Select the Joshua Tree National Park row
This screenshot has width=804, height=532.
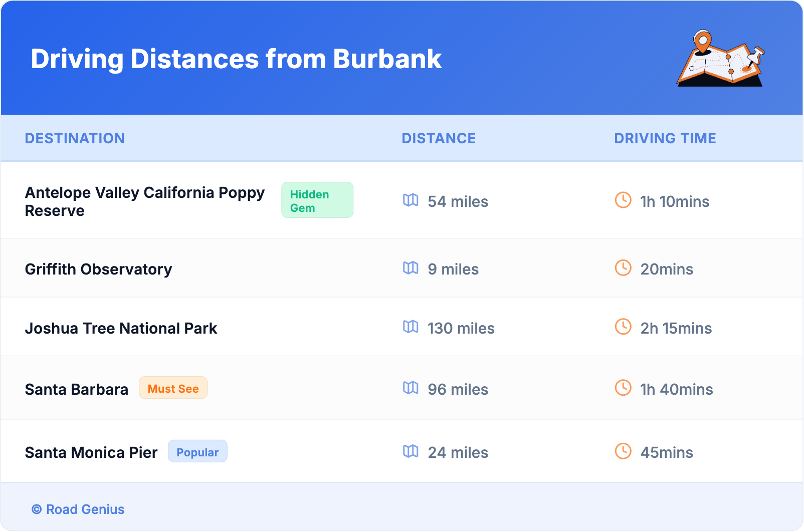click(x=121, y=329)
